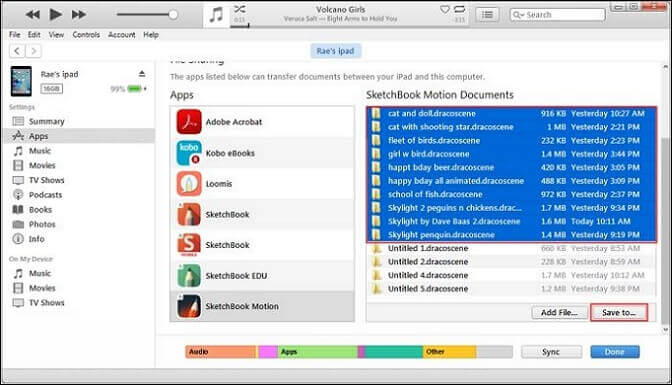
Task: Open Photos in sidebar
Action: point(42,224)
